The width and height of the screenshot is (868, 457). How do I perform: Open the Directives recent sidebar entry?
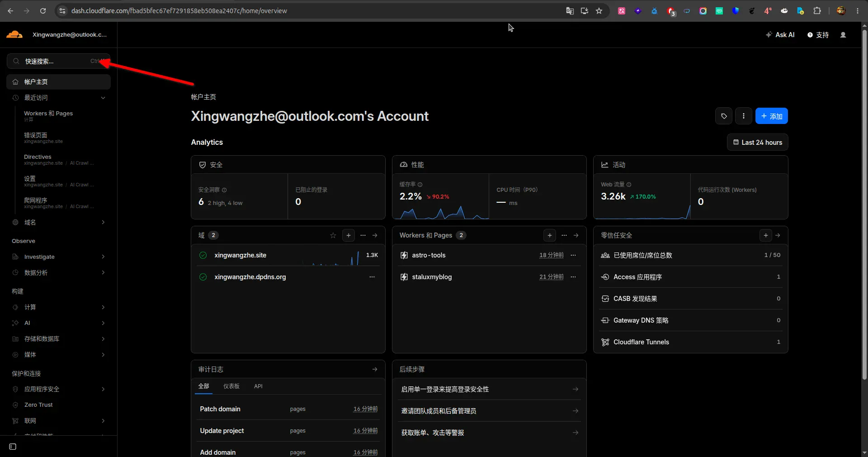click(x=59, y=159)
